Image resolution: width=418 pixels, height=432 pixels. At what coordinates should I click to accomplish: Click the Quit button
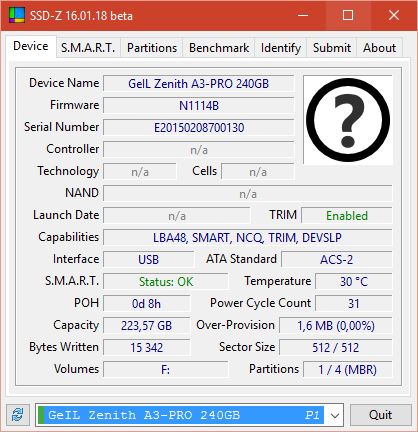(380, 415)
